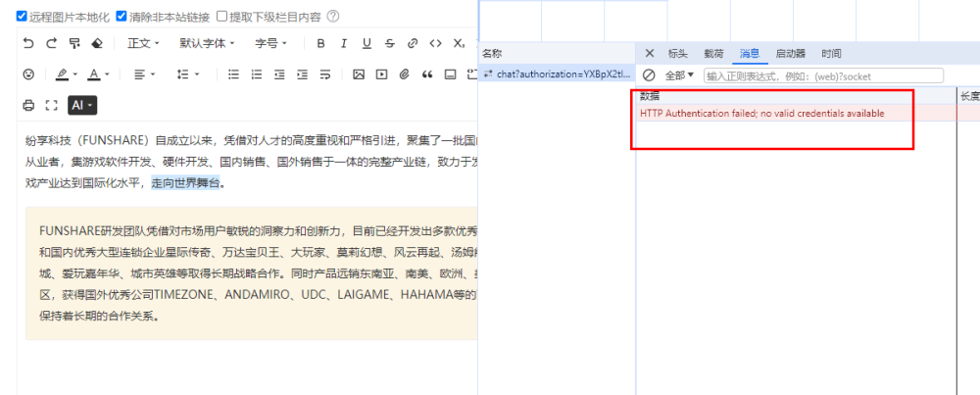Viewport: 980px width, 395px height.
Task: Toggle italic text formatting
Action: pos(344,43)
